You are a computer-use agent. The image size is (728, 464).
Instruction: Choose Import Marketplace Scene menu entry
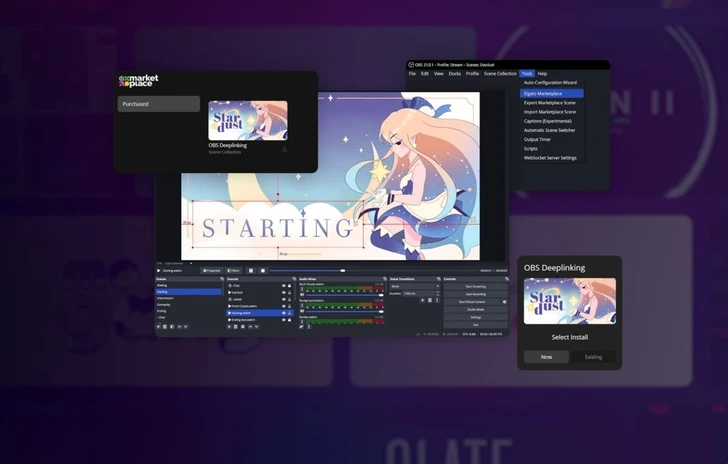[x=551, y=111]
